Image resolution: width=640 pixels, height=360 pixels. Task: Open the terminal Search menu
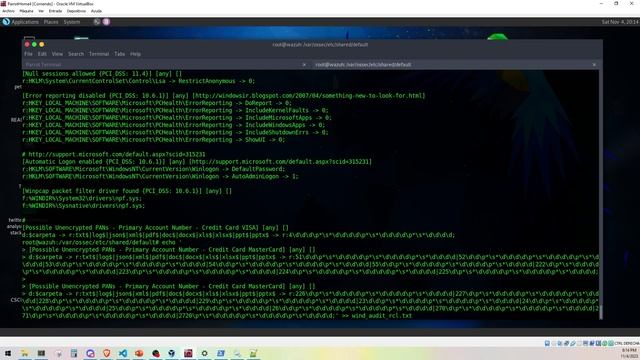[76, 54]
